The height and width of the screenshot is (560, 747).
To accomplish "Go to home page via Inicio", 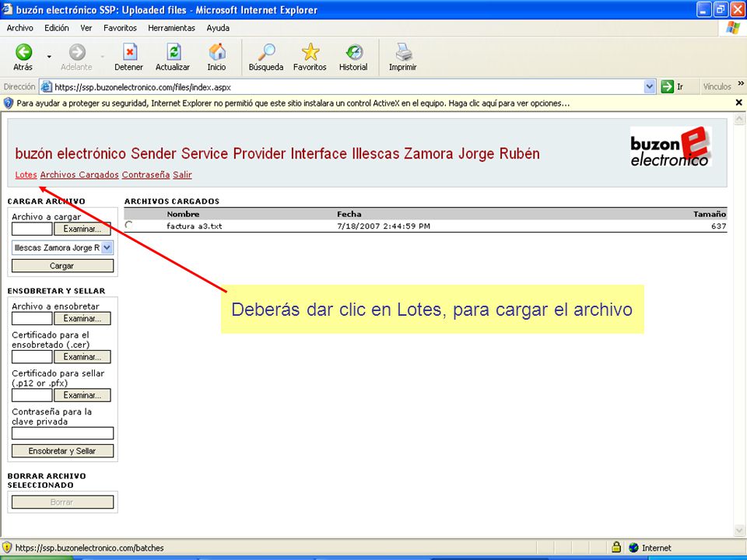I will pyautogui.click(x=217, y=57).
